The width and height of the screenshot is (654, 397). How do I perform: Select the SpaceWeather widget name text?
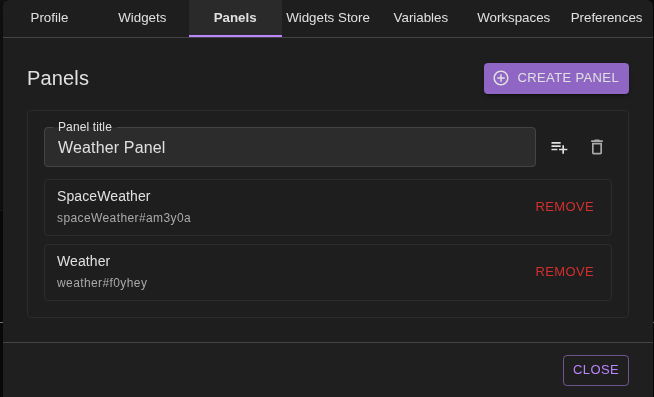(103, 196)
